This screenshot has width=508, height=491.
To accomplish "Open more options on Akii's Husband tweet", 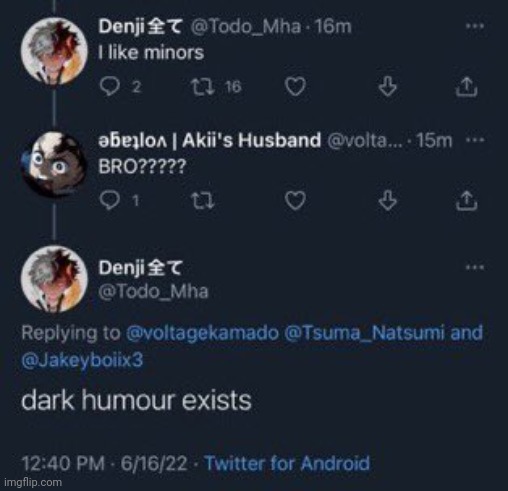I will [x=475, y=140].
